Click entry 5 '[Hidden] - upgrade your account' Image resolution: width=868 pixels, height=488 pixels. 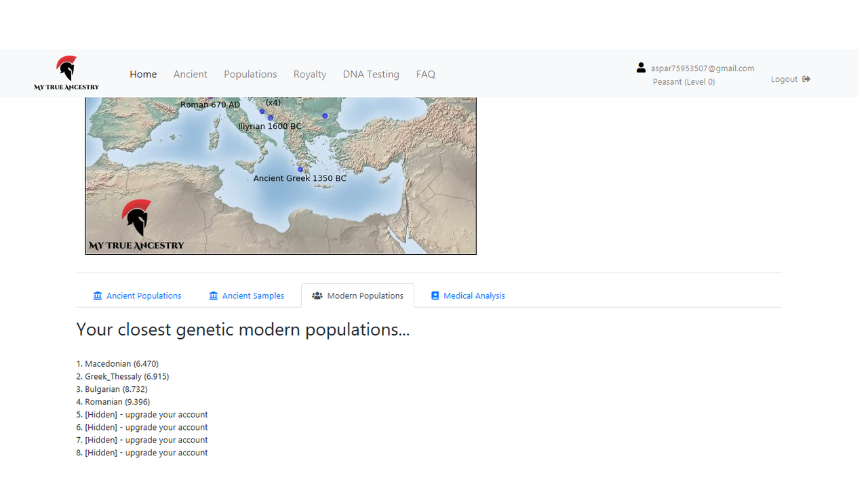point(142,415)
